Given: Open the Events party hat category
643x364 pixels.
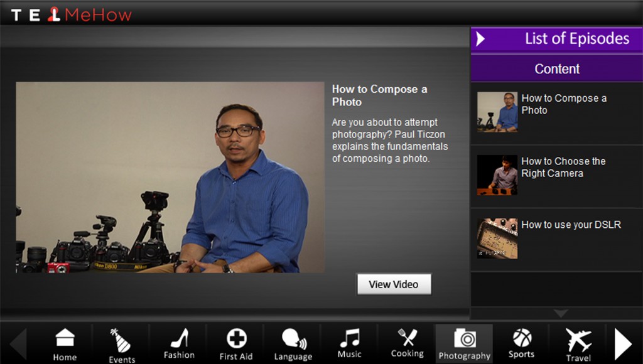Looking at the screenshot, I should tap(121, 345).
